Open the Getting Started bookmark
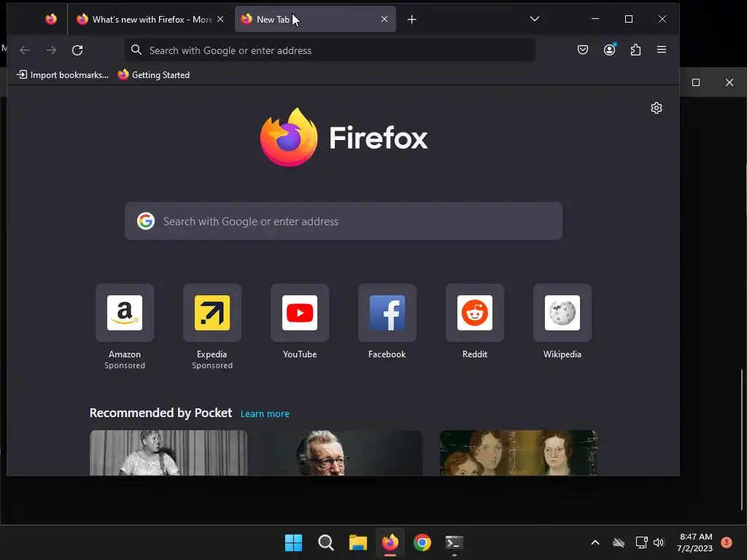747x560 pixels. 154,75
